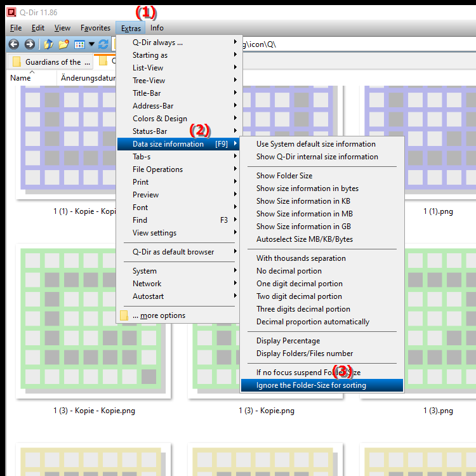476x476 pixels.
Task: Open the File menu
Action: pos(16,28)
